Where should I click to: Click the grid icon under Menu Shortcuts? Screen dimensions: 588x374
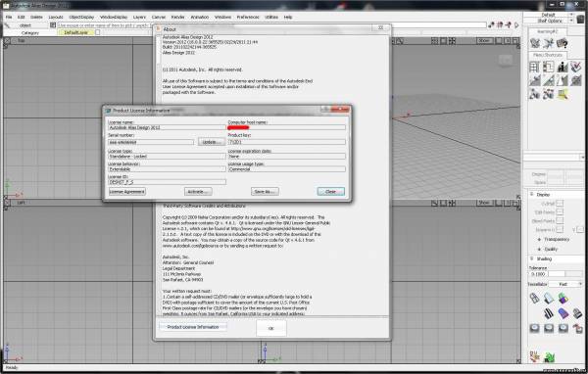(x=534, y=68)
